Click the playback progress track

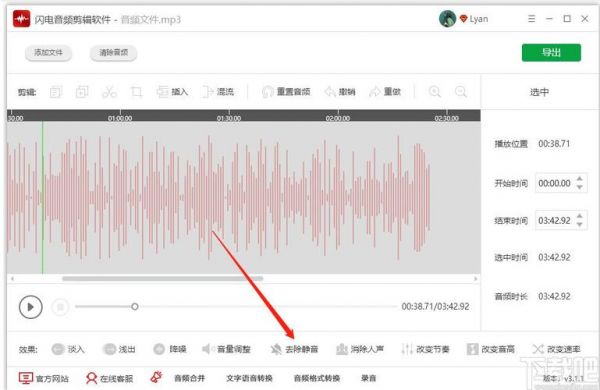236,307
